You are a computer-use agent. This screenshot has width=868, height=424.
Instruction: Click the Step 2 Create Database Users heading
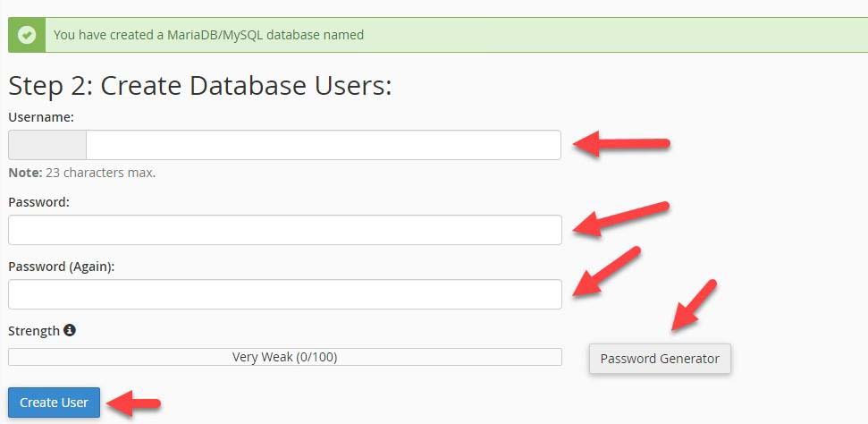tap(200, 87)
